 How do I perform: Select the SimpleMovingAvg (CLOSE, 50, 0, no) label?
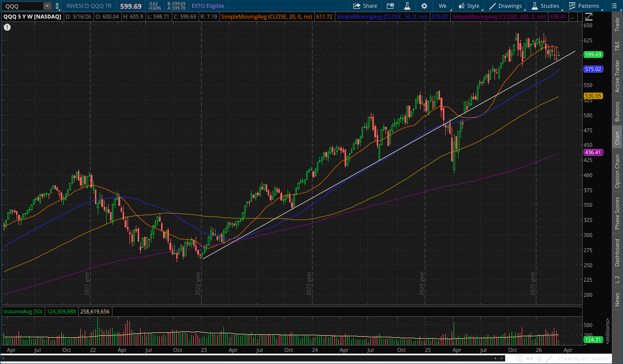pyautogui.click(x=381, y=17)
